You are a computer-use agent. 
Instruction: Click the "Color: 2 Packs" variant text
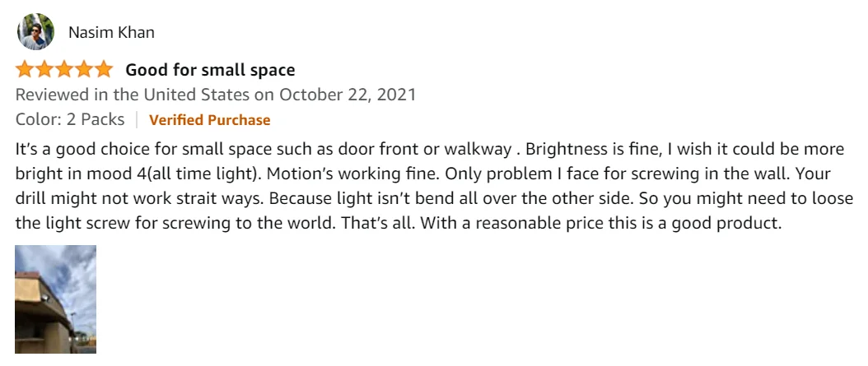[70, 119]
